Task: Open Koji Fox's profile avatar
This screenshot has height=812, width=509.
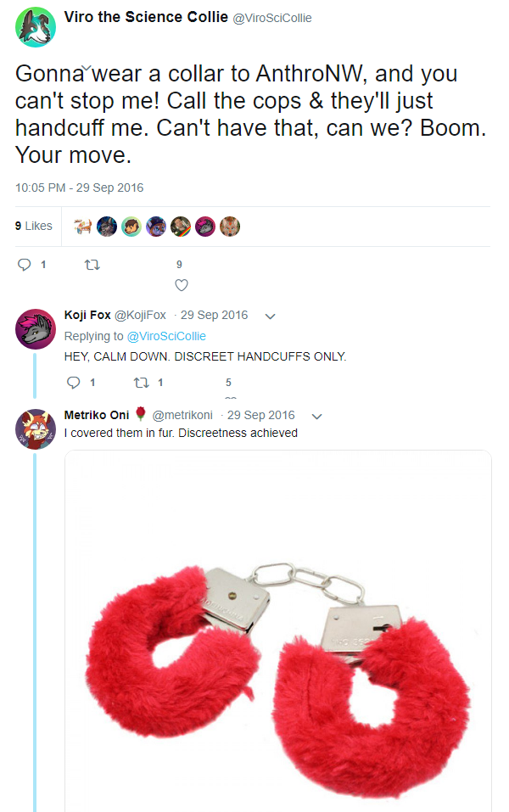Action: point(36,329)
